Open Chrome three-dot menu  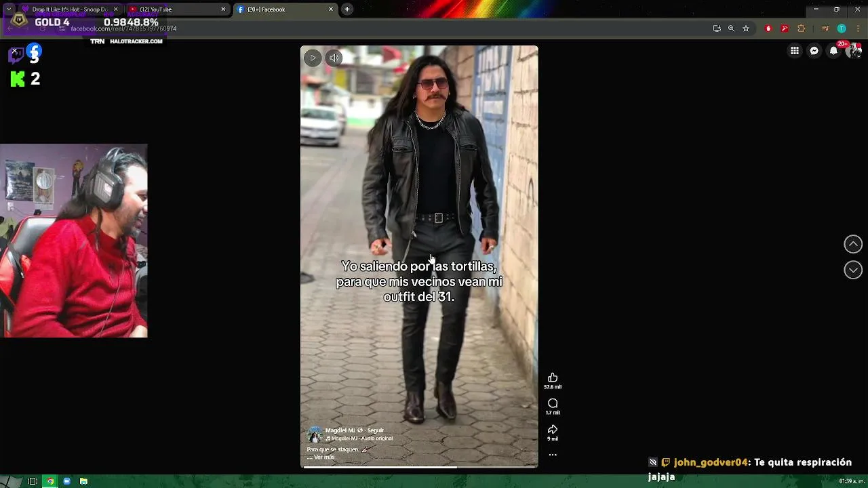[858, 28]
